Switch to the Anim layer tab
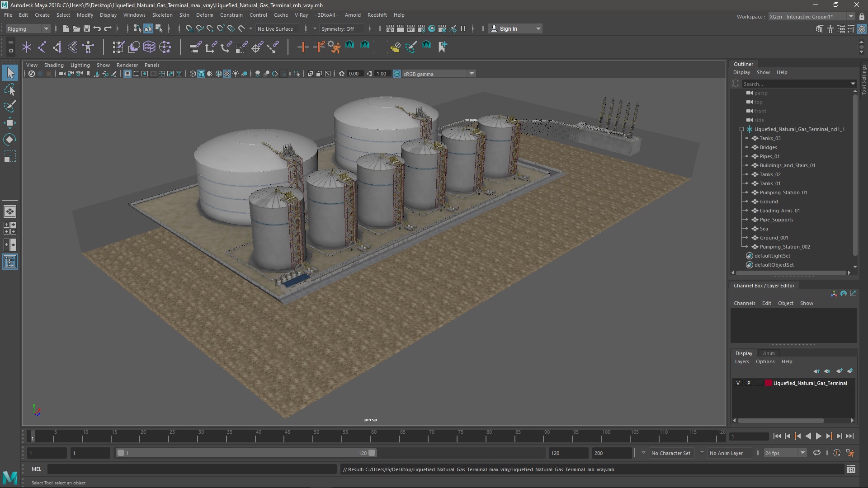 click(x=769, y=353)
